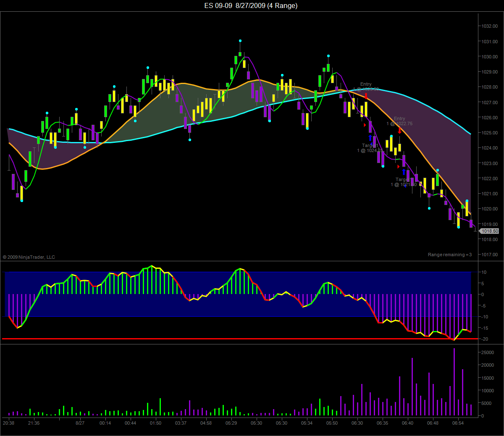Click the 03:37 time axis label
The height and width of the screenshot is (436, 504).
pyautogui.click(x=181, y=423)
